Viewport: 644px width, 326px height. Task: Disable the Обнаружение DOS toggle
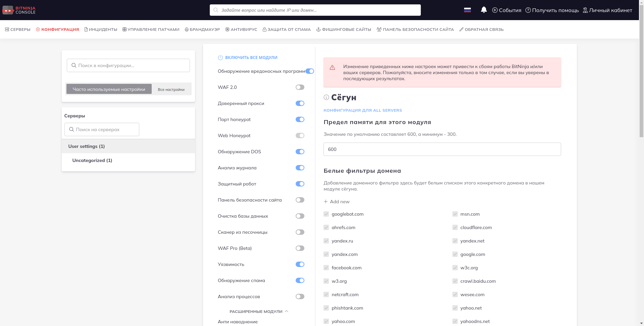(x=300, y=152)
